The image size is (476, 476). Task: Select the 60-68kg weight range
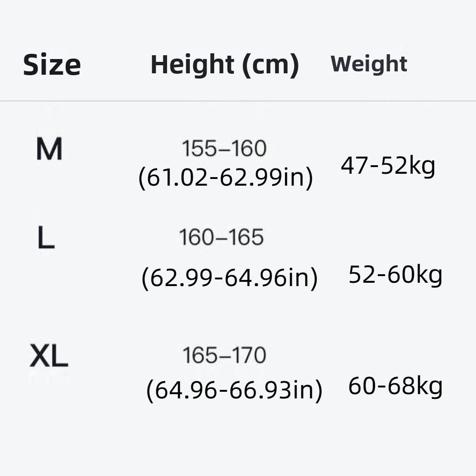point(396,386)
